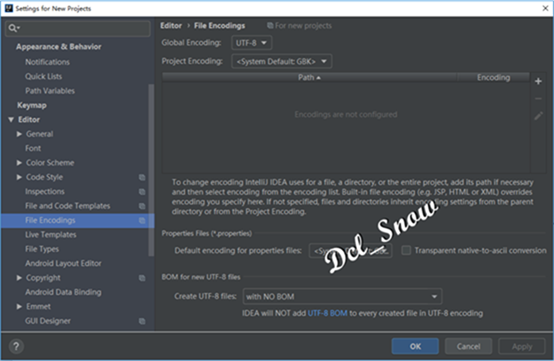Open GUI Designer settings page
The width and height of the screenshot is (554, 361).
pyautogui.click(x=48, y=321)
